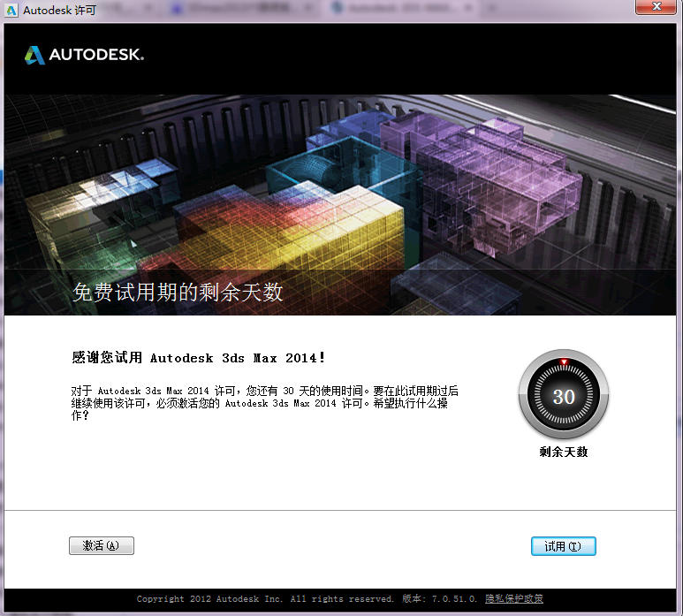
Task: Click the version number 7.0.51.0 in footer
Action: point(453,599)
